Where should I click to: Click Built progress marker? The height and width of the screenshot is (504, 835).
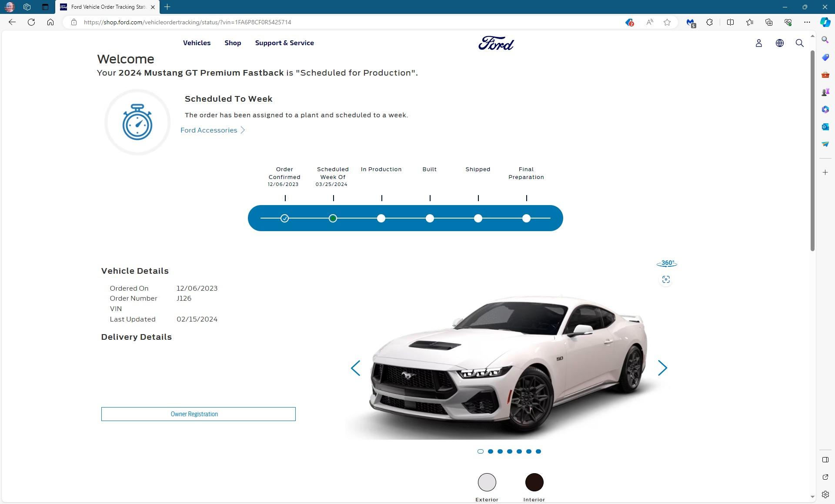coord(430,219)
